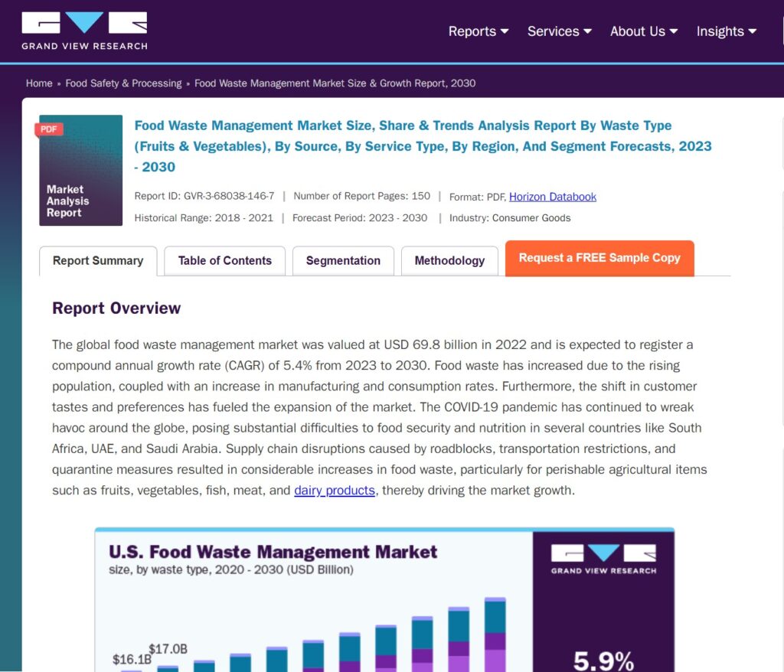Open the Segmentation tab
Image resolution: width=784 pixels, height=672 pixels.
(x=343, y=261)
